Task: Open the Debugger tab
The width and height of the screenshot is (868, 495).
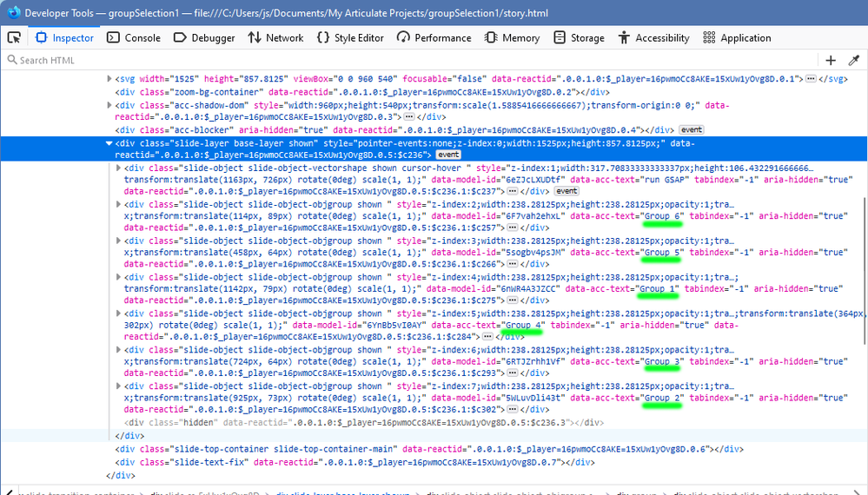Action: [204, 37]
